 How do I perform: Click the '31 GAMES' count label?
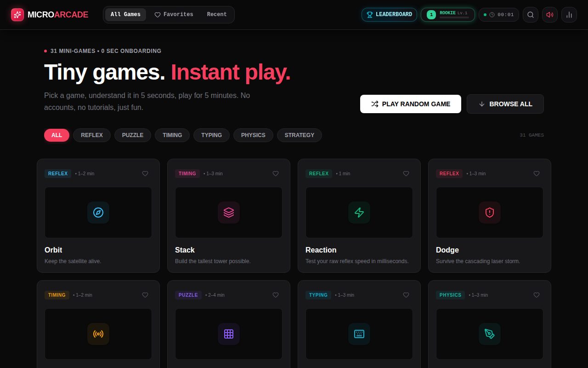pyautogui.click(x=531, y=135)
